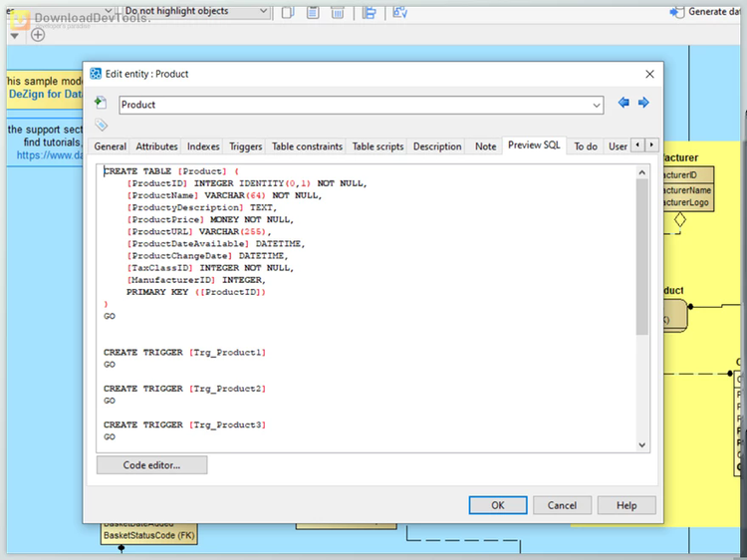The width and height of the screenshot is (747, 560).
Task: Confirm the dialog with OK
Action: tap(498, 505)
